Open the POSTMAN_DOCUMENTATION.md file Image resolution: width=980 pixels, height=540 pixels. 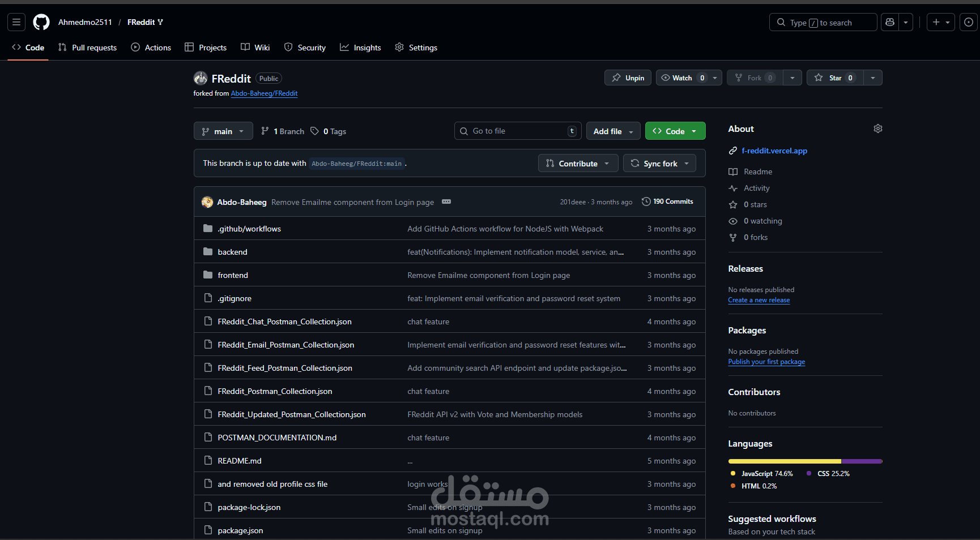277,438
